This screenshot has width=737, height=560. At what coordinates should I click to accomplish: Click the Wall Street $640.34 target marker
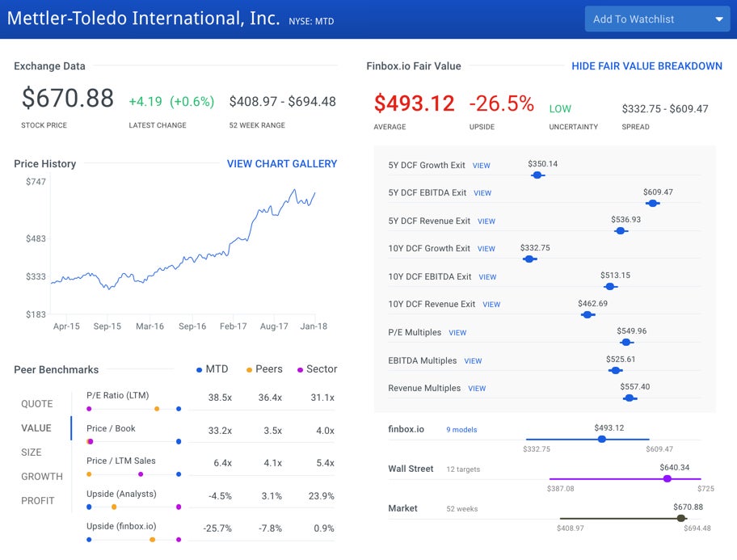point(667,478)
